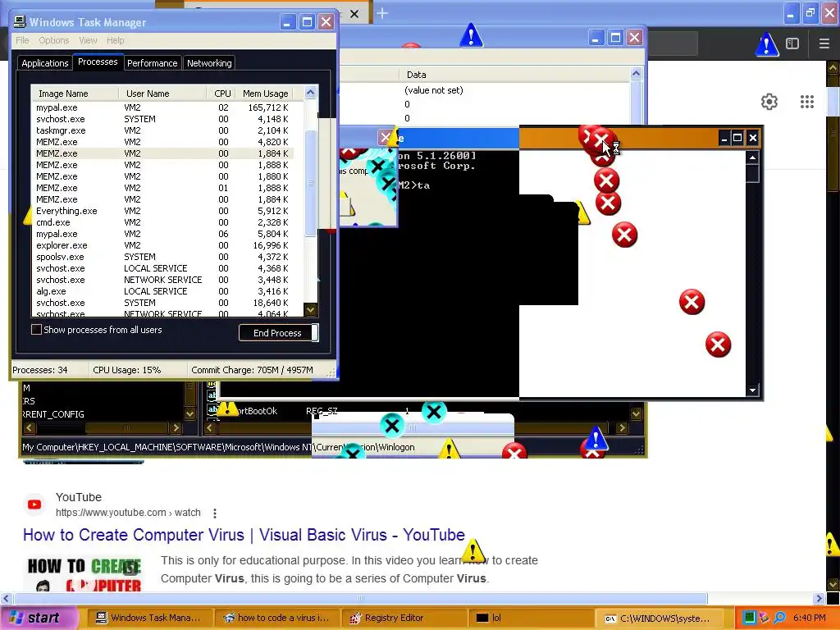Click browser horizontal scrollbar thumb

click(360, 598)
